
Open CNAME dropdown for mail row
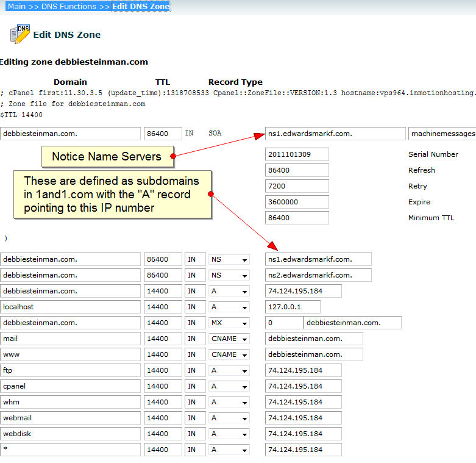(229, 339)
